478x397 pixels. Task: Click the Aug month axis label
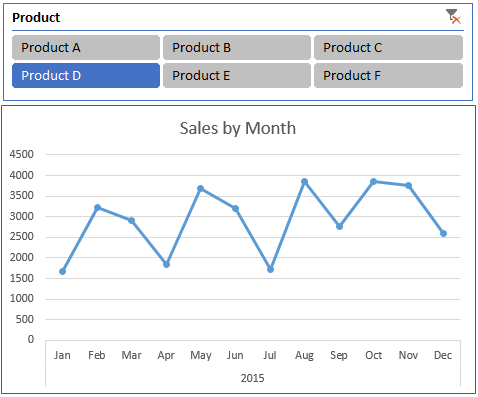[304, 356]
